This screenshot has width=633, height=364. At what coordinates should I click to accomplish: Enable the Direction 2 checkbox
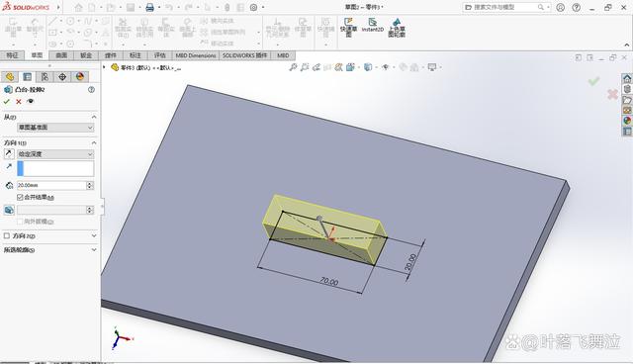(7, 235)
